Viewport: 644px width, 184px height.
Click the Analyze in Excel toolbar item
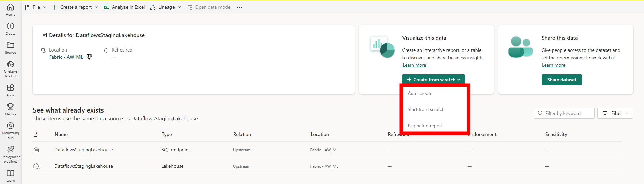[124, 7]
